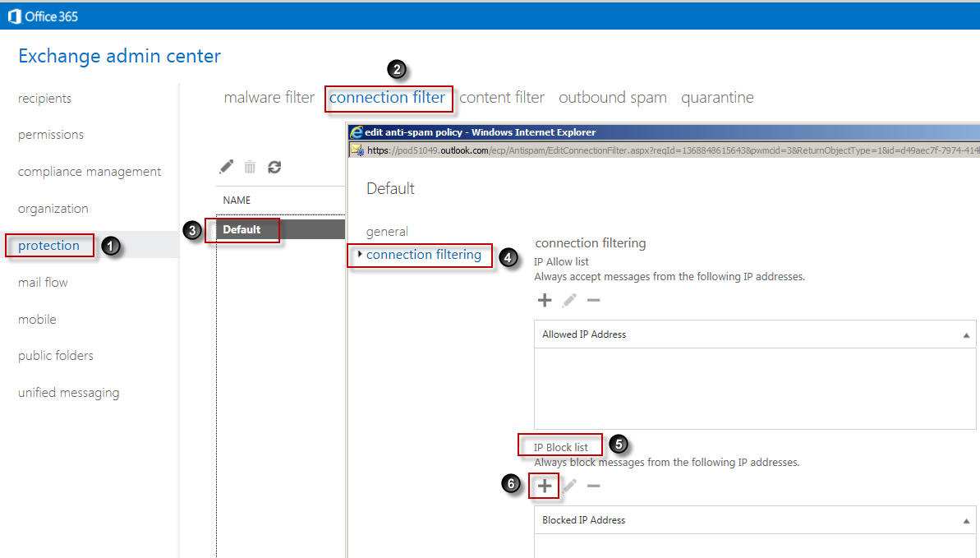Image resolution: width=980 pixels, height=558 pixels.
Task: Select connection filtering section in dialog
Action: [424, 255]
